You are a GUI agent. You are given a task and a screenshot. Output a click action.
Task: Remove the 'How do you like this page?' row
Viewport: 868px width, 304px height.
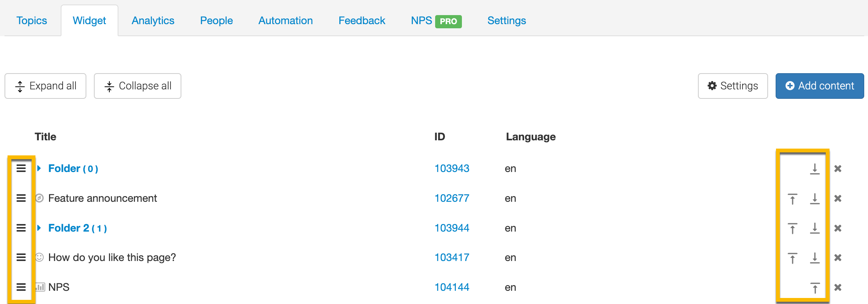point(838,258)
